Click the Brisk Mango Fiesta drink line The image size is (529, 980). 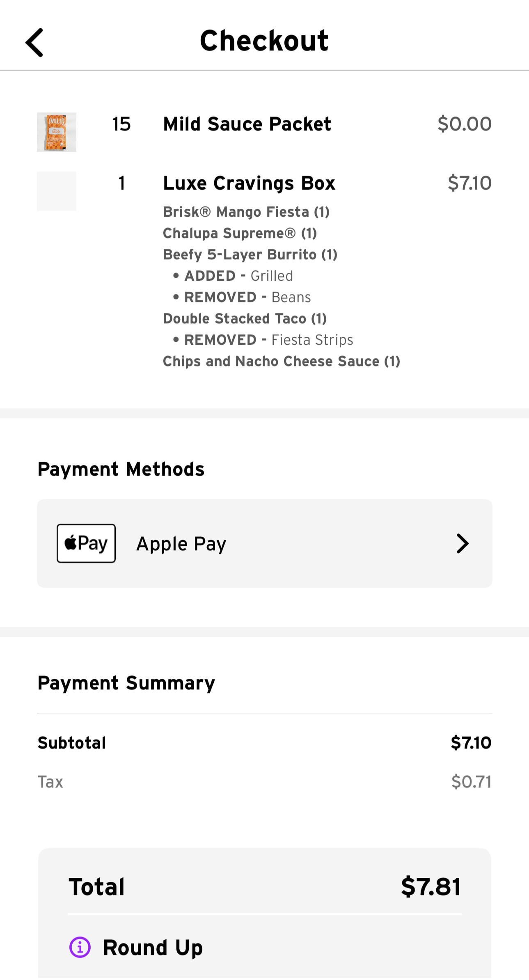pos(246,212)
